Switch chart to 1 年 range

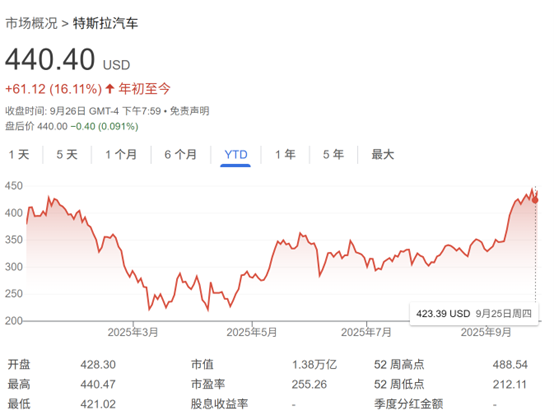click(x=285, y=154)
